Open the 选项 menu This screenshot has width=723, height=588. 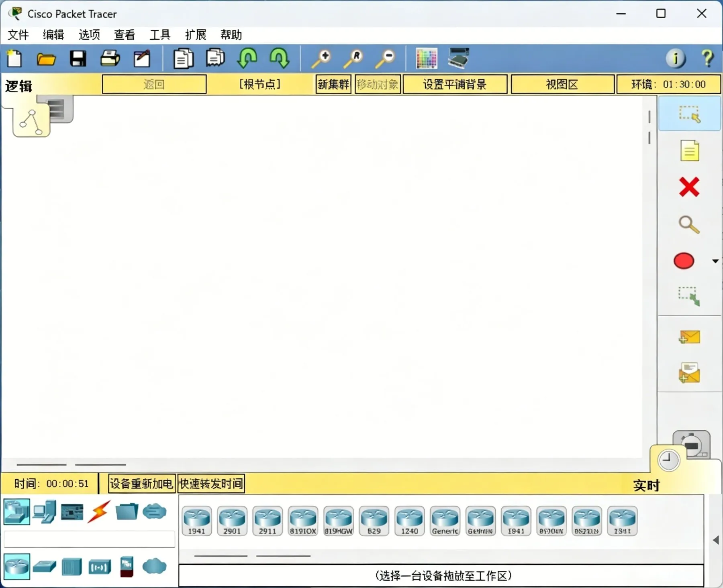click(x=89, y=35)
